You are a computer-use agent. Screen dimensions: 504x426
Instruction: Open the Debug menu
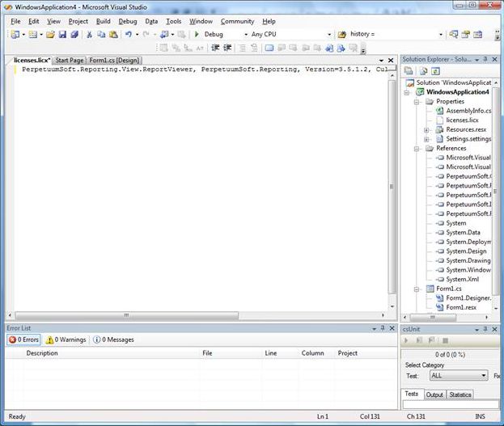(128, 22)
